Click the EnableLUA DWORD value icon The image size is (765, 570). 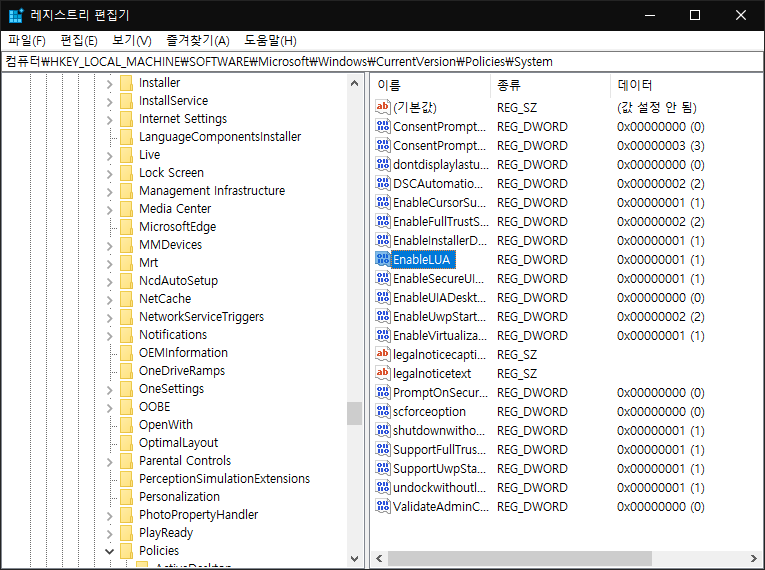(x=382, y=260)
